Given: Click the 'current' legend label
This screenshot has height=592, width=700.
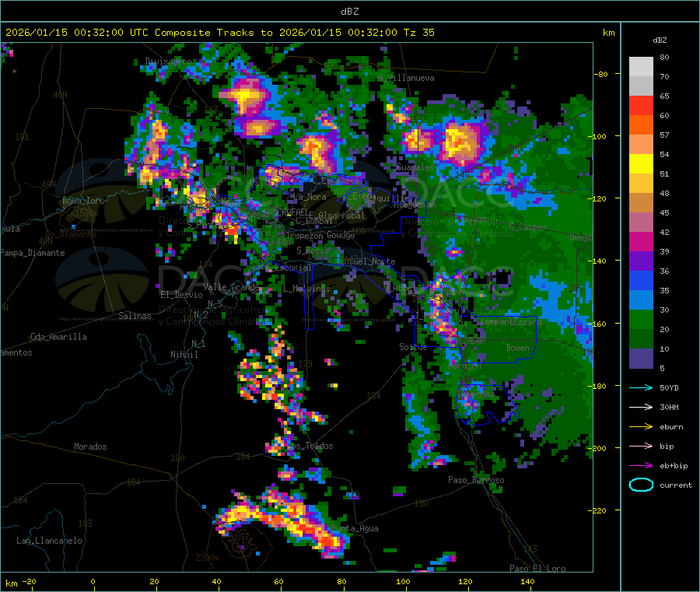Looking at the screenshot, I should tap(676, 485).
